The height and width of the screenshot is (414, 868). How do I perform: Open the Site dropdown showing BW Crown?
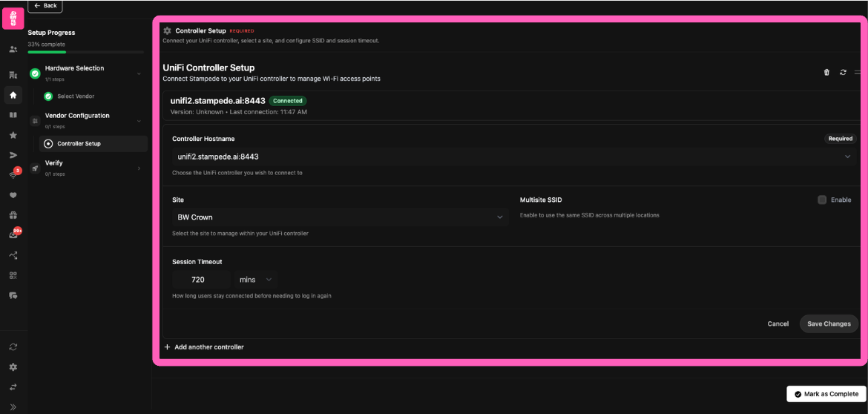[338, 217]
